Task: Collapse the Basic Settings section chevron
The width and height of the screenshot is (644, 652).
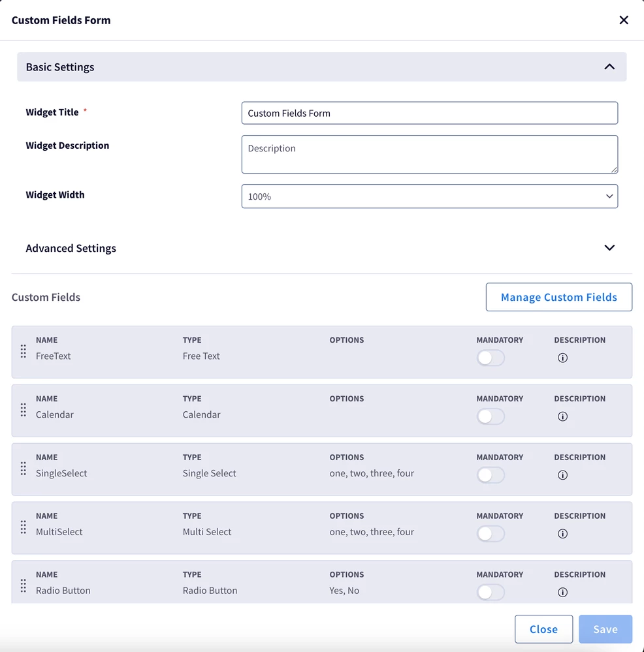Action: pos(609,67)
